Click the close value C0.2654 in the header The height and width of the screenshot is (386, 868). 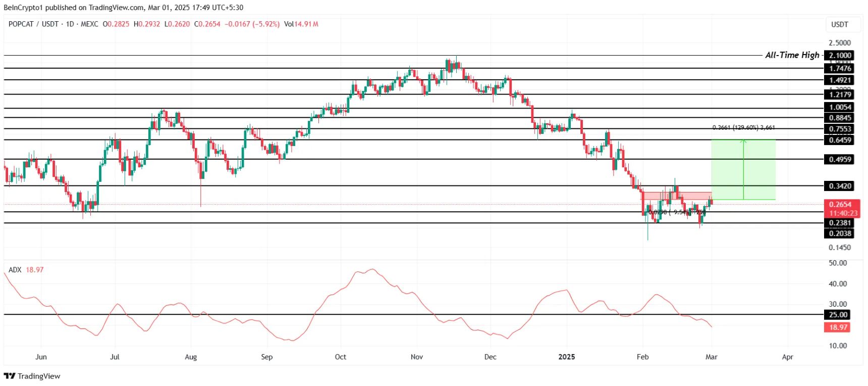point(207,24)
